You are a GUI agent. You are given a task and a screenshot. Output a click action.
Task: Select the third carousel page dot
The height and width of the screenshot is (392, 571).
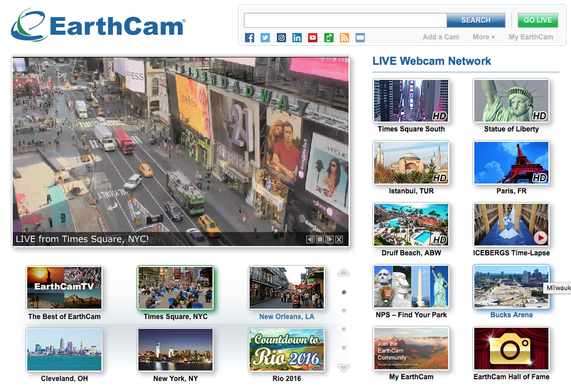[x=344, y=329]
